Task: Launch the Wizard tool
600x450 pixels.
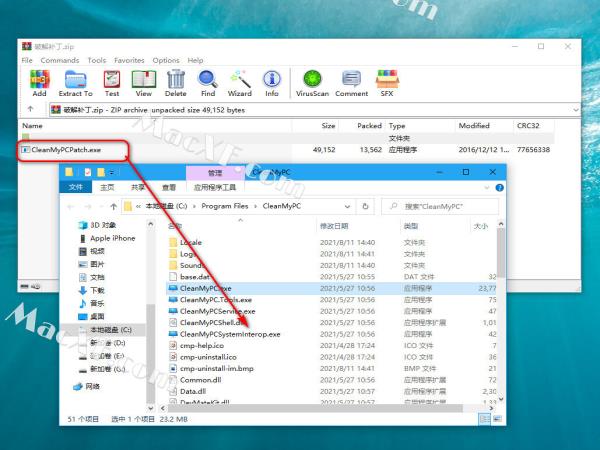Action: (240, 83)
